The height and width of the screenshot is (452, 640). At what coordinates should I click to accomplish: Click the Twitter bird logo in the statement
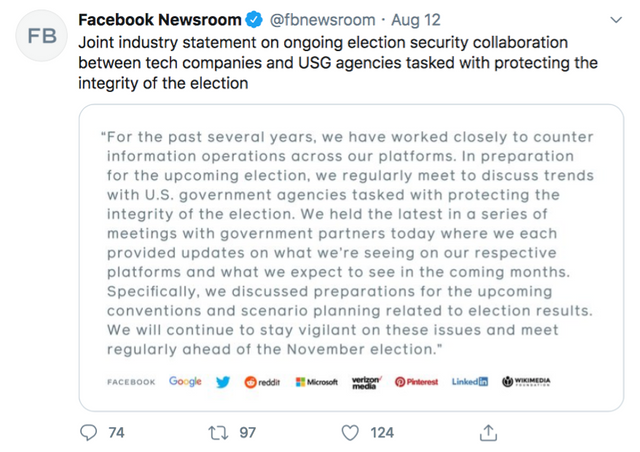[223, 382]
